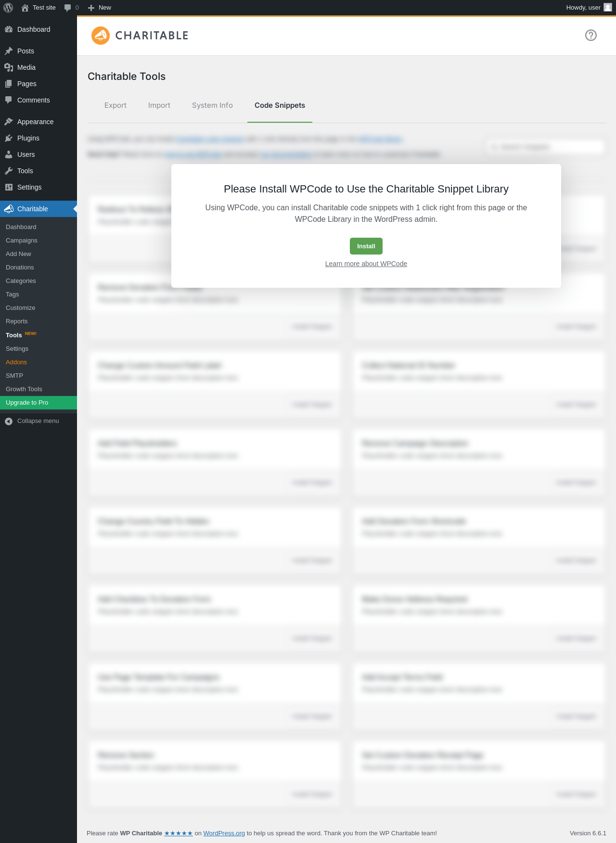Open the Growth Tools submenu item
The height and width of the screenshot is (843, 616).
coord(38,389)
